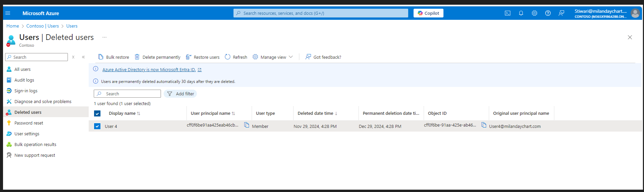This screenshot has width=644, height=192.
Task: Copy User 4's user principal name
Action: (247, 125)
